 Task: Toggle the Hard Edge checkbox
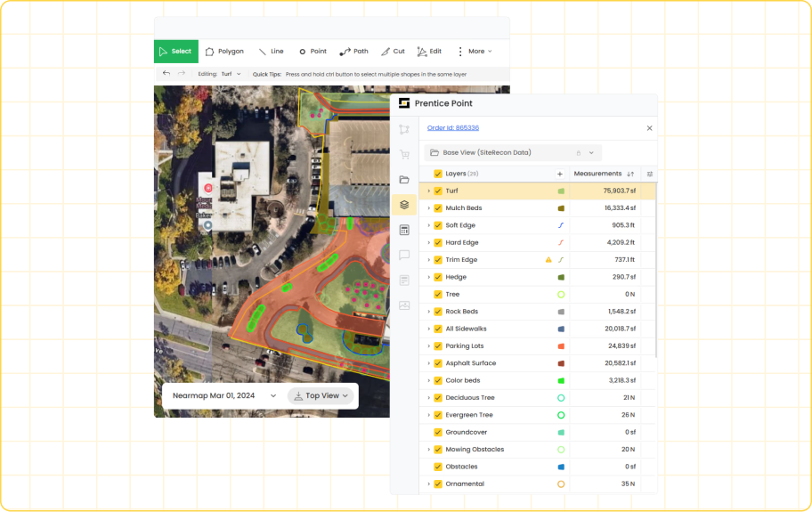click(x=438, y=243)
